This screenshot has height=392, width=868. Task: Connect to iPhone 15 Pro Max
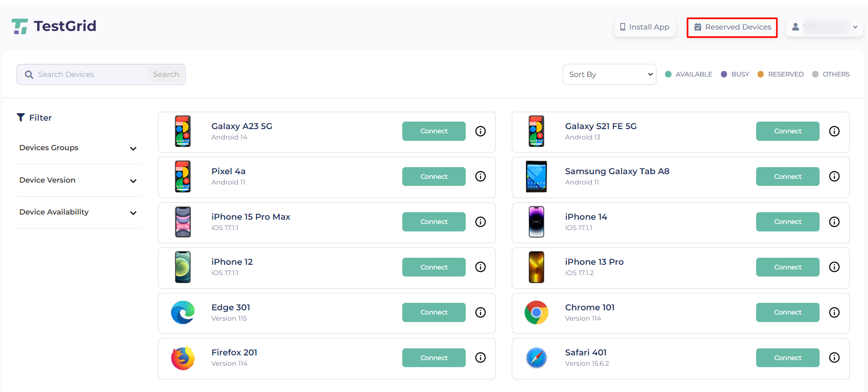click(434, 222)
